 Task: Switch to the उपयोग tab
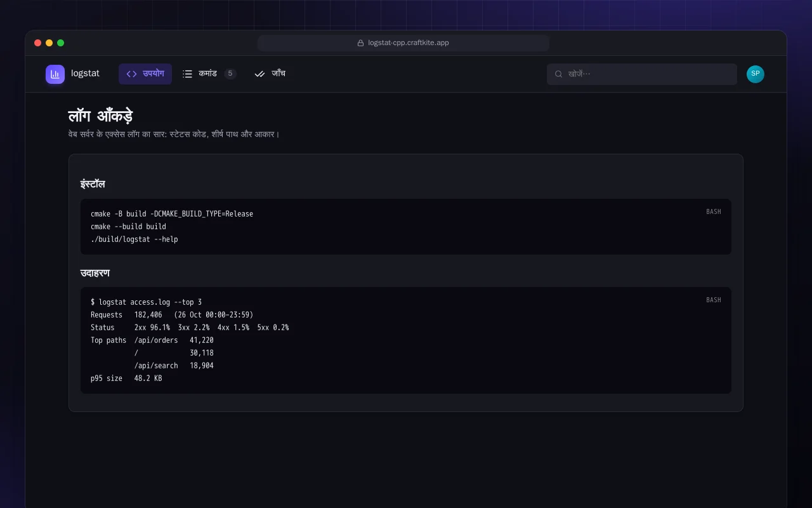[x=145, y=74]
